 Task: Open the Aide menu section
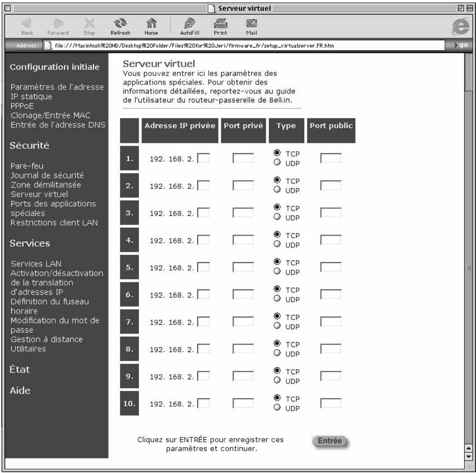[x=20, y=390]
